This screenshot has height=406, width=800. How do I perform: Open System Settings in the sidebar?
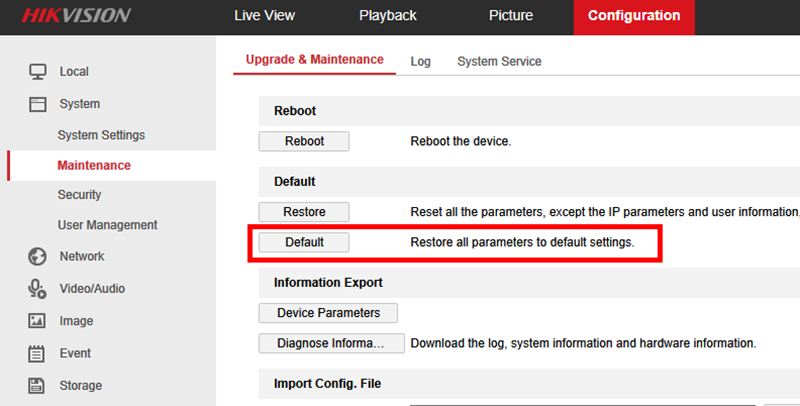tap(101, 135)
